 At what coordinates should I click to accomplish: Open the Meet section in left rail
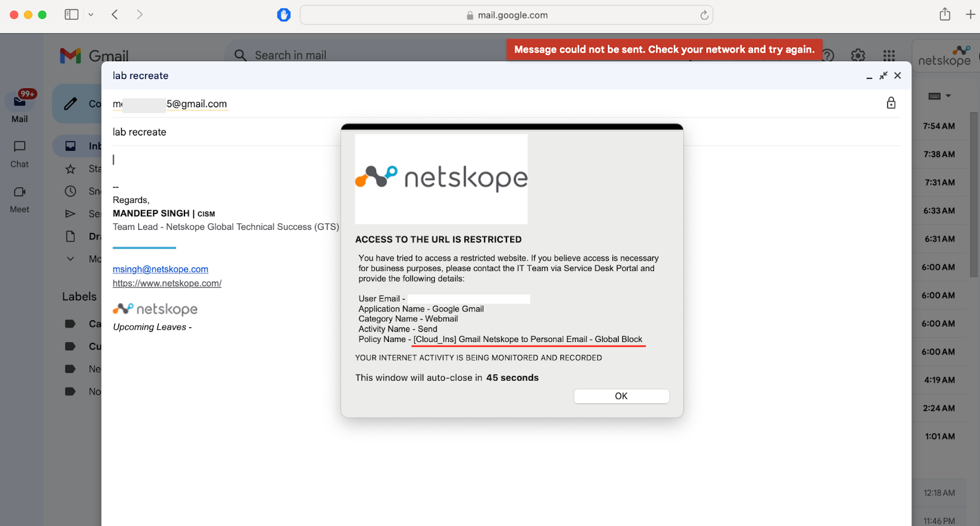coord(20,199)
